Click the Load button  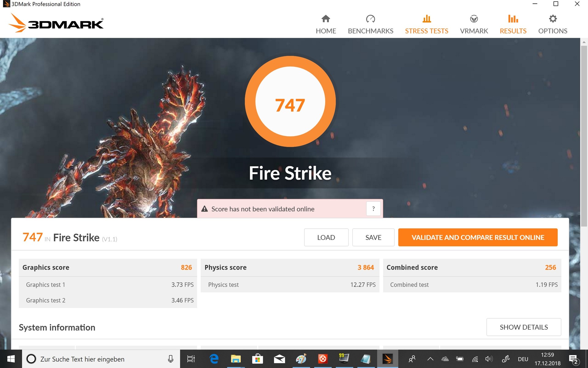click(x=326, y=237)
